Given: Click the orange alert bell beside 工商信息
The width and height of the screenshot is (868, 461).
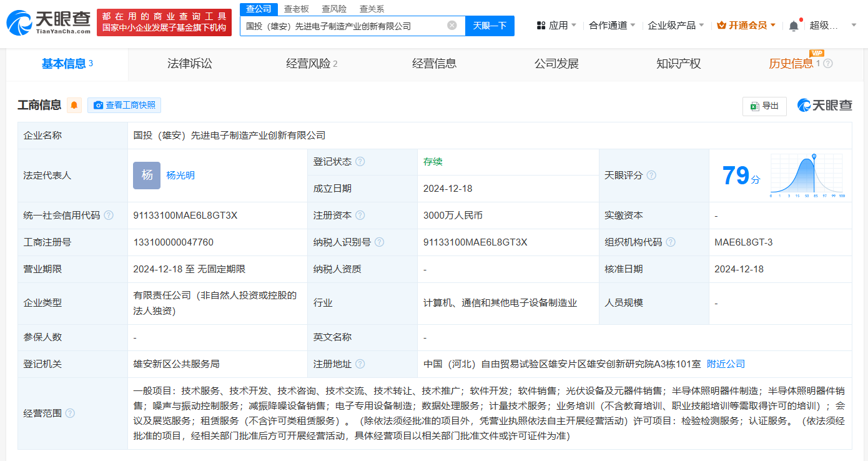Looking at the screenshot, I should [74, 106].
